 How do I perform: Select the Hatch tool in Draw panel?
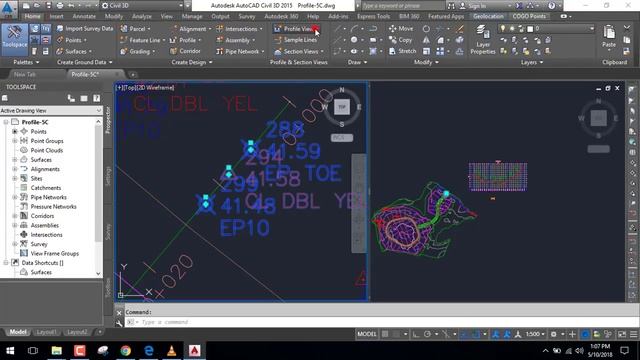[373, 51]
